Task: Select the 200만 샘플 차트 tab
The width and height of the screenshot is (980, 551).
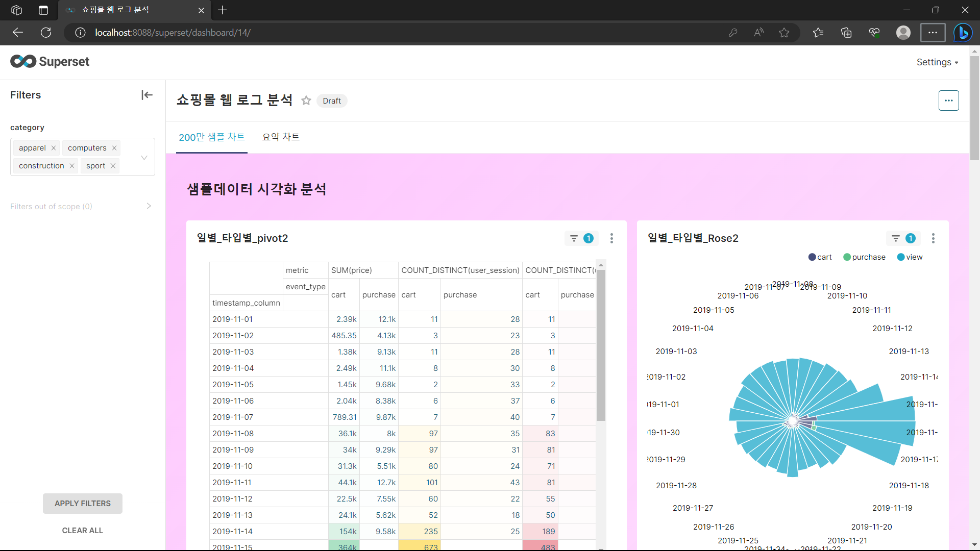Action: tap(212, 137)
